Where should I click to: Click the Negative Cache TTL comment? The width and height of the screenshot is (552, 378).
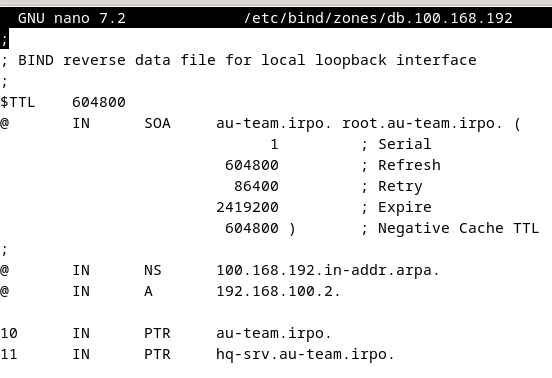pyautogui.click(x=450, y=228)
